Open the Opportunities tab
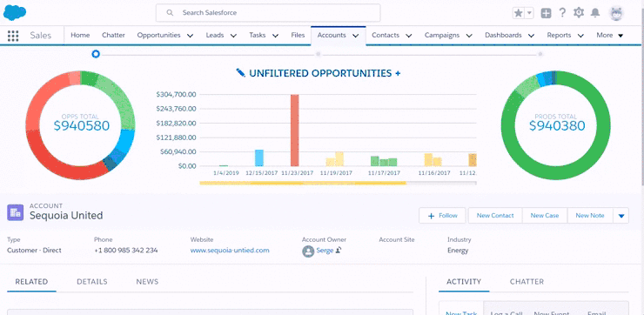Screen dimensions: 644x315 click(x=158, y=36)
